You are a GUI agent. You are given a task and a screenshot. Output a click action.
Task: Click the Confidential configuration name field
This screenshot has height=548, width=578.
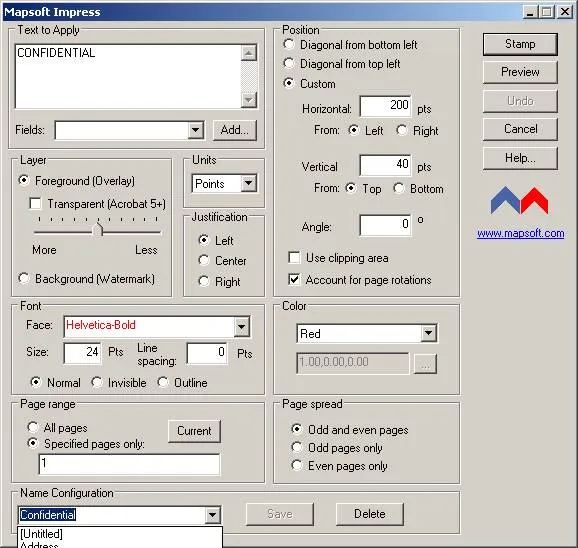pyautogui.click(x=112, y=515)
